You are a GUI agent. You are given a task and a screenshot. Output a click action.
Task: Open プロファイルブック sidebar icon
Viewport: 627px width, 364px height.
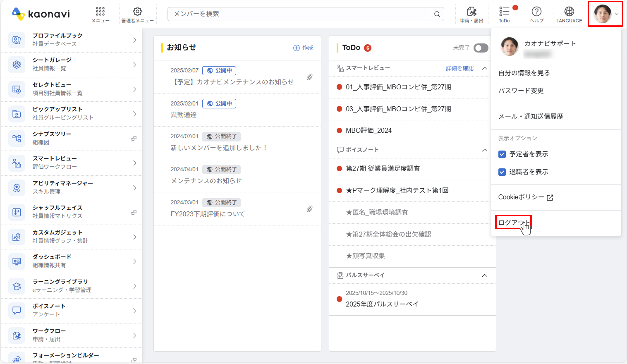click(x=16, y=40)
